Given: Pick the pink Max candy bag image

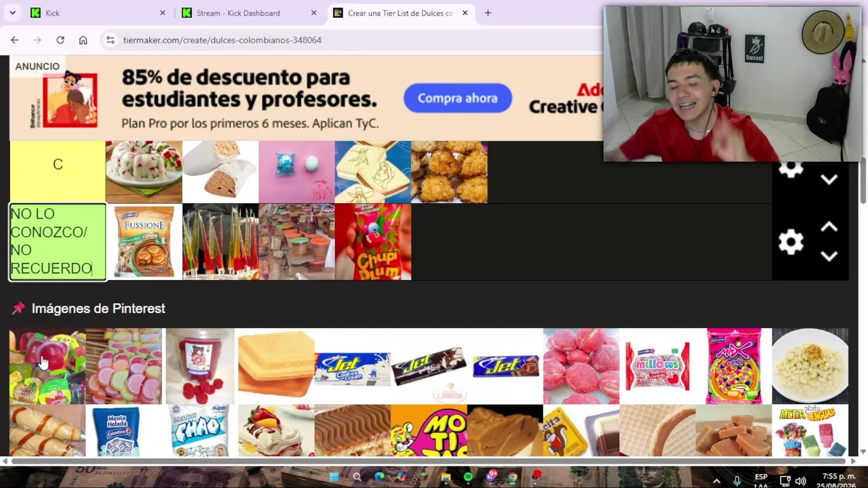Looking at the screenshot, I should 734,367.
